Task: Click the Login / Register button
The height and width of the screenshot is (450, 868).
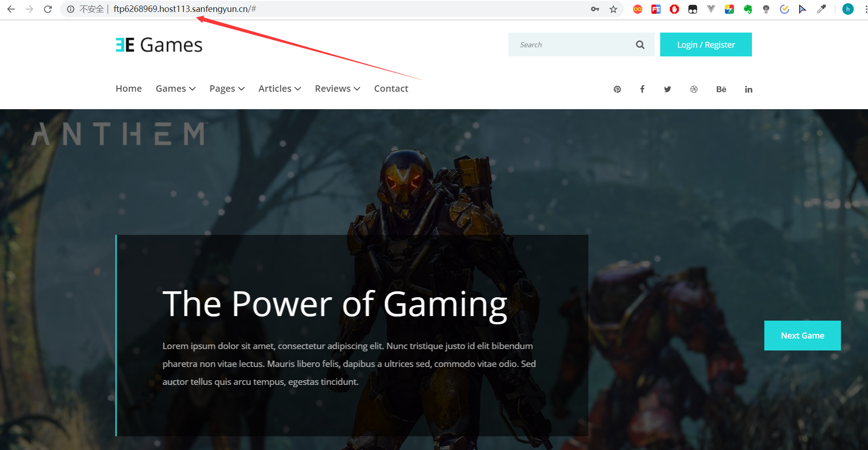Action: pos(706,44)
